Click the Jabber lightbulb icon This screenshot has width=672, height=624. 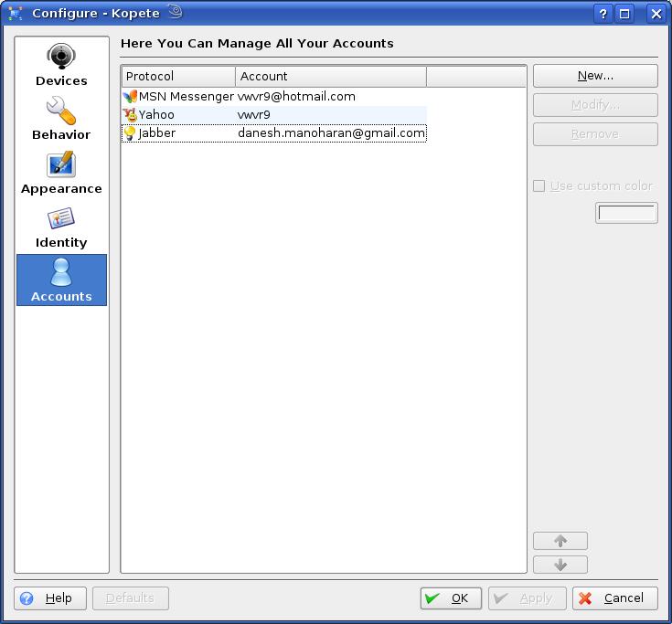130,133
